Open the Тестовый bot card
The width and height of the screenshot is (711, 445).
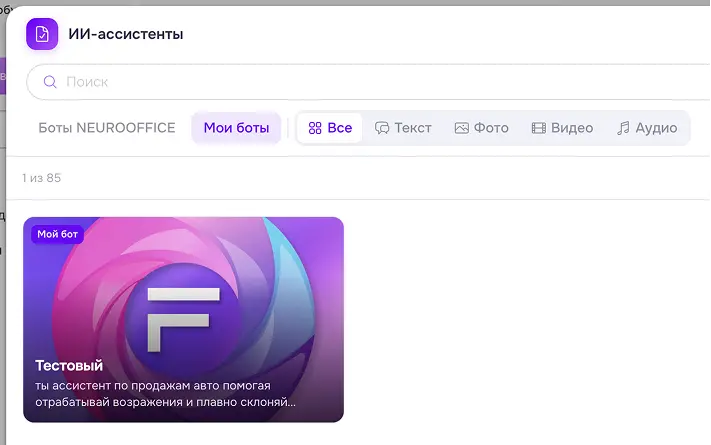tap(184, 320)
